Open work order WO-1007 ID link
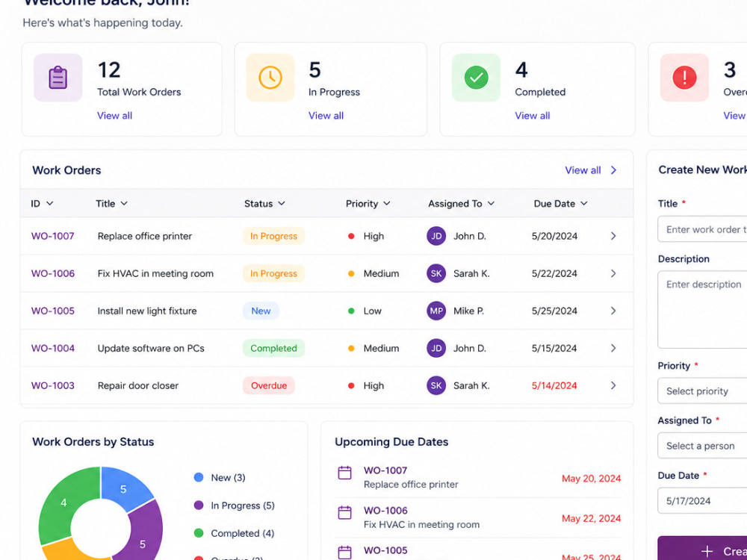This screenshot has width=747, height=560. [x=53, y=236]
